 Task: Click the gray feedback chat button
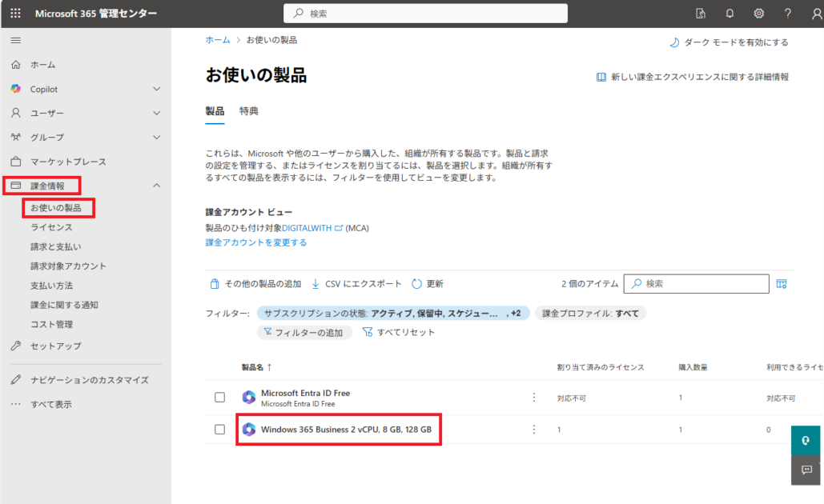click(806, 470)
